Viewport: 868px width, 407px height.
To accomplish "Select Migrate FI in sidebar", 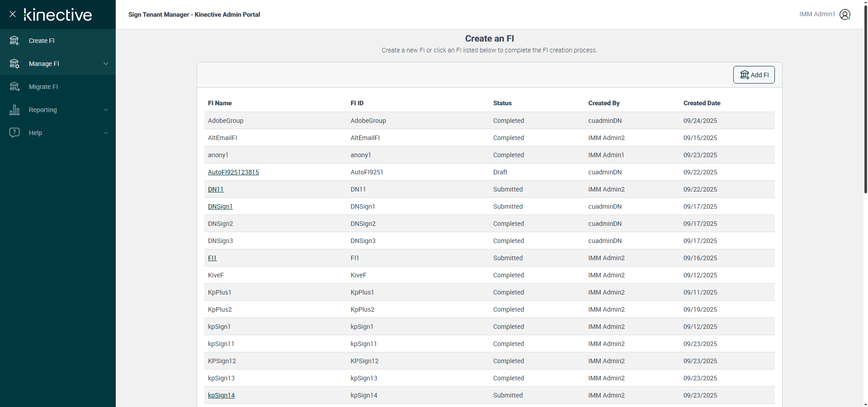I will (43, 87).
